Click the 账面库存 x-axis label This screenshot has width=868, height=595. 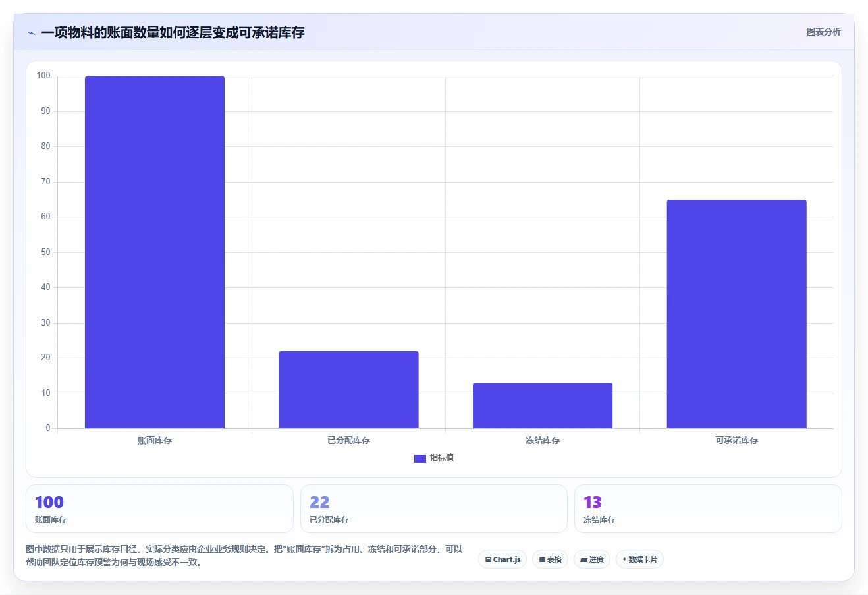point(155,441)
